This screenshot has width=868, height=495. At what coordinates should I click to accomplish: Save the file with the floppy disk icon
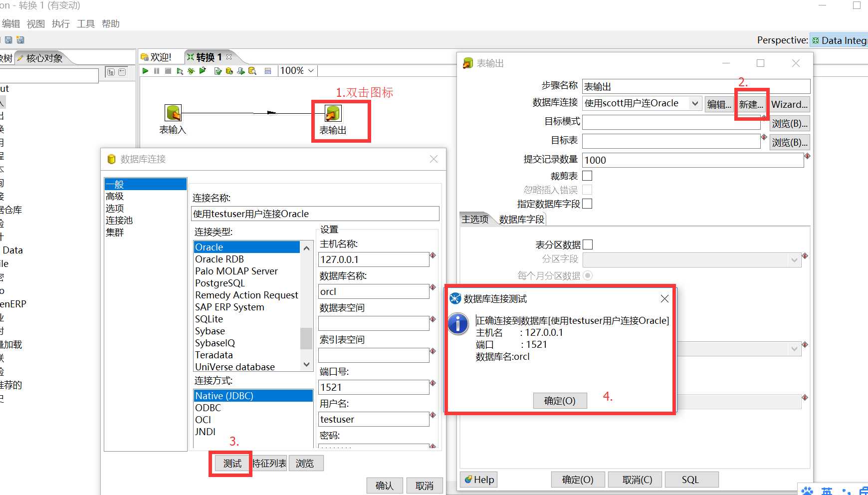click(8, 40)
